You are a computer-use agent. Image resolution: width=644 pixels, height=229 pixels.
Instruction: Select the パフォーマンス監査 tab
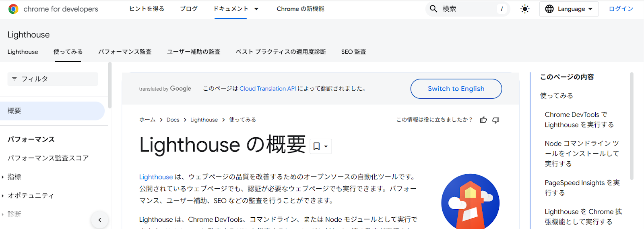pos(125,52)
